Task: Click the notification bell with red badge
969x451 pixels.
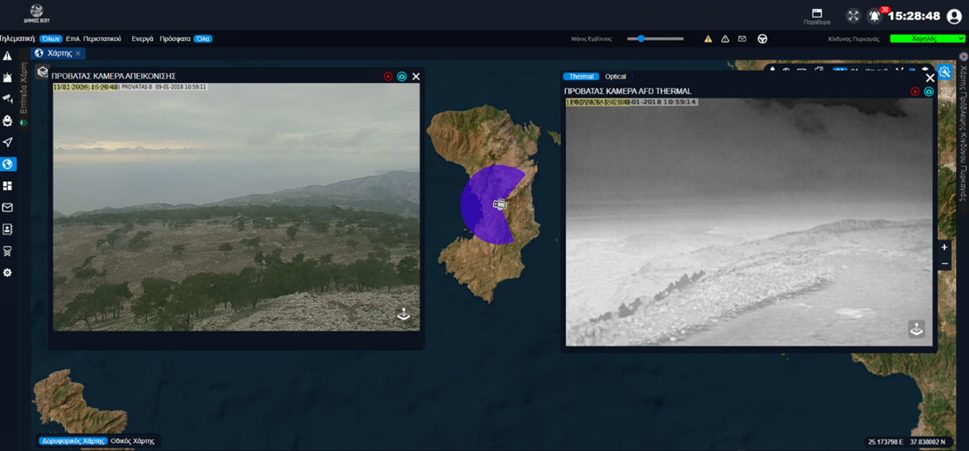Action: click(875, 16)
